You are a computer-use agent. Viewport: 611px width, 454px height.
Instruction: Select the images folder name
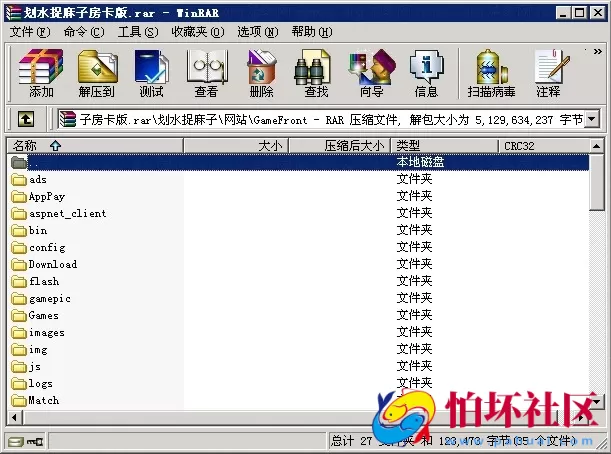47,333
